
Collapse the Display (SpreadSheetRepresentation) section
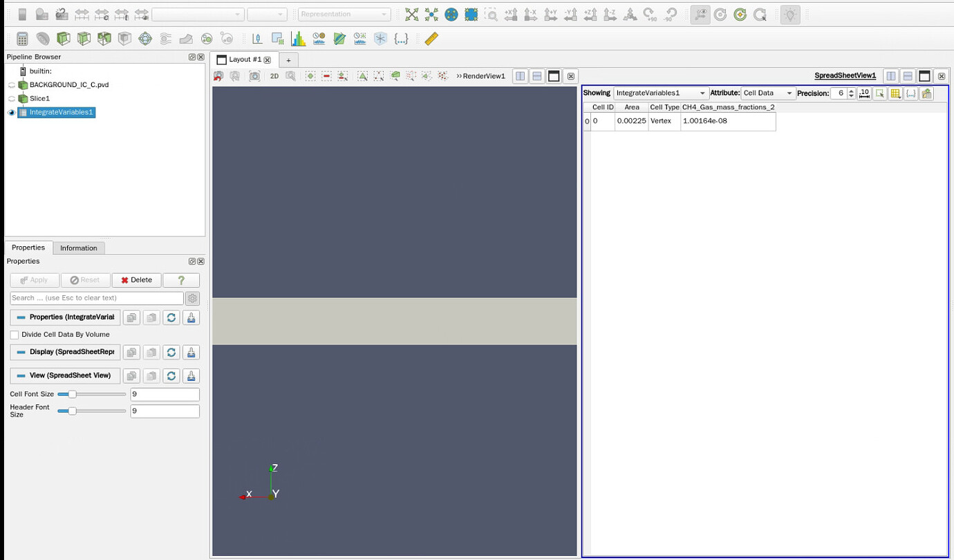tap(65, 352)
